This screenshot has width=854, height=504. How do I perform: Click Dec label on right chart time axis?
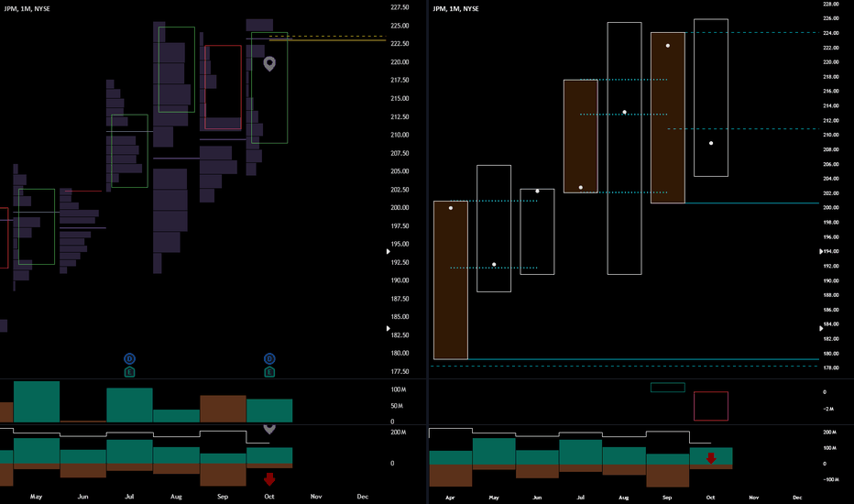point(797,498)
